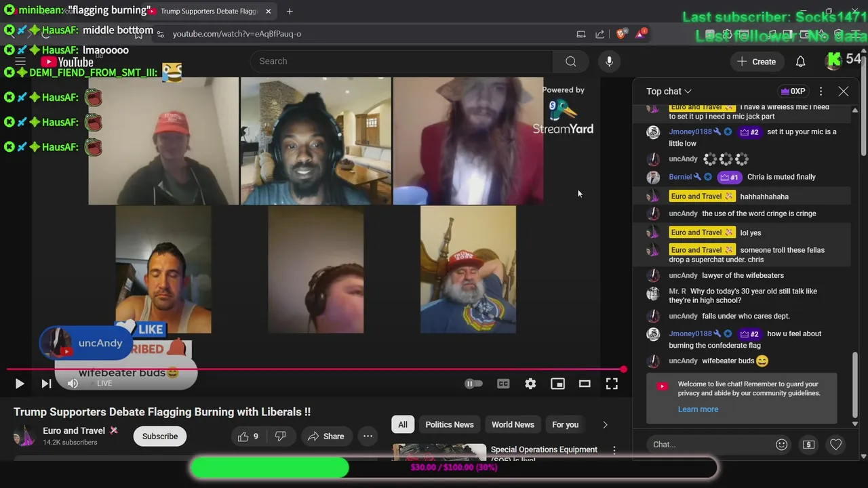Close the Trump Supporters Debate tab
This screenshot has width=868, height=488.
tap(269, 12)
